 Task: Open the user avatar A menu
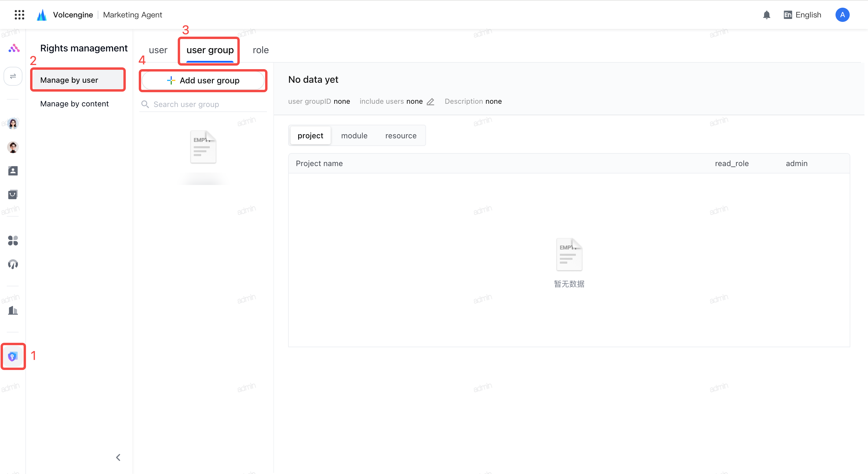click(x=842, y=15)
